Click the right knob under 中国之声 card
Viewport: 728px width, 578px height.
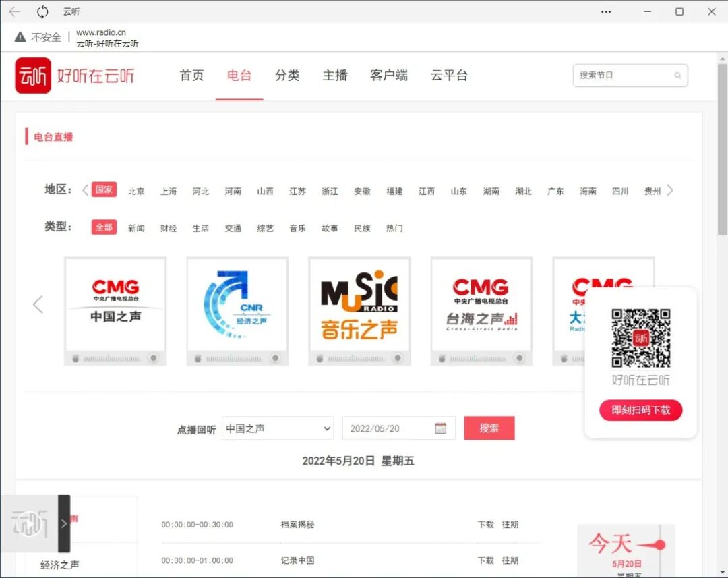(x=153, y=357)
